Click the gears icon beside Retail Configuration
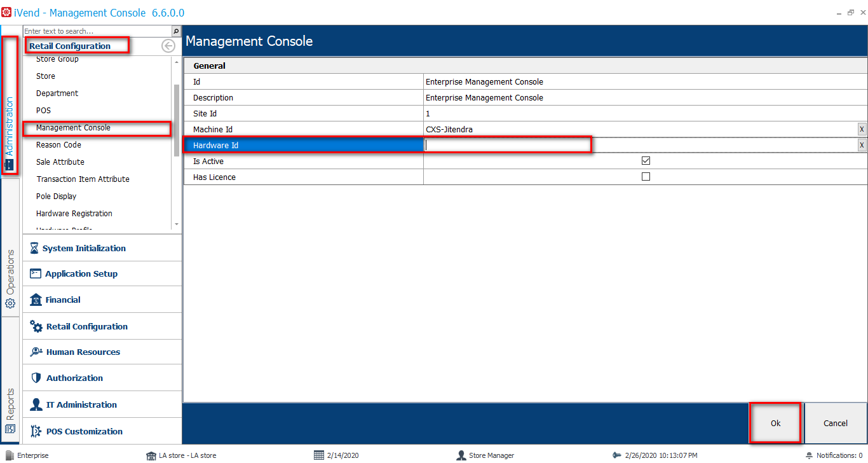Image resolution: width=868 pixels, height=463 pixels. pos(36,326)
